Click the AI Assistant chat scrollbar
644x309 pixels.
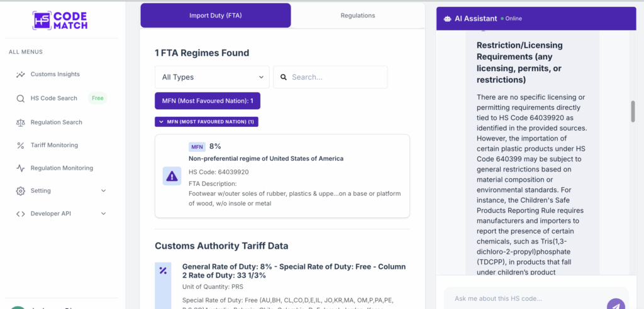pyautogui.click(x=633, y=111)
